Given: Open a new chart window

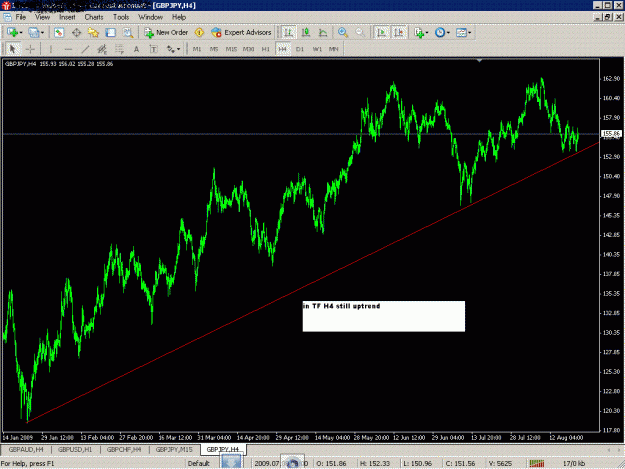Looking at the screenshot, I should [x=12, y=32].
